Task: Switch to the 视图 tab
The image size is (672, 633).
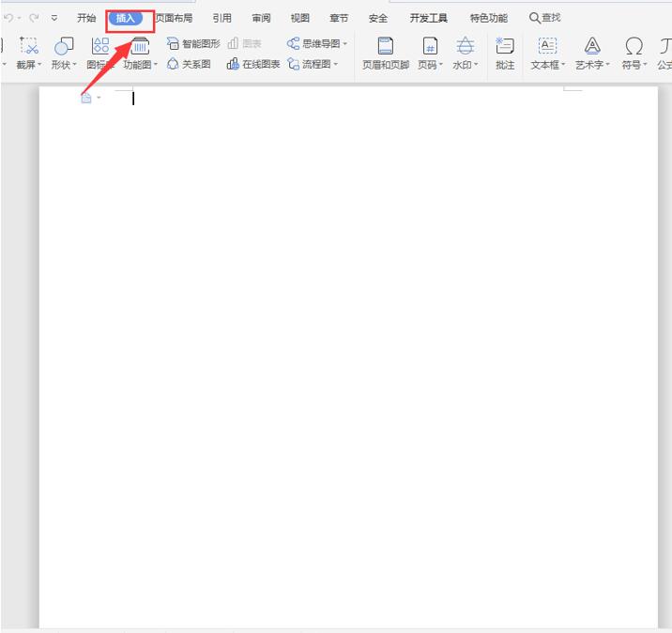Action: tap(300, 18)
